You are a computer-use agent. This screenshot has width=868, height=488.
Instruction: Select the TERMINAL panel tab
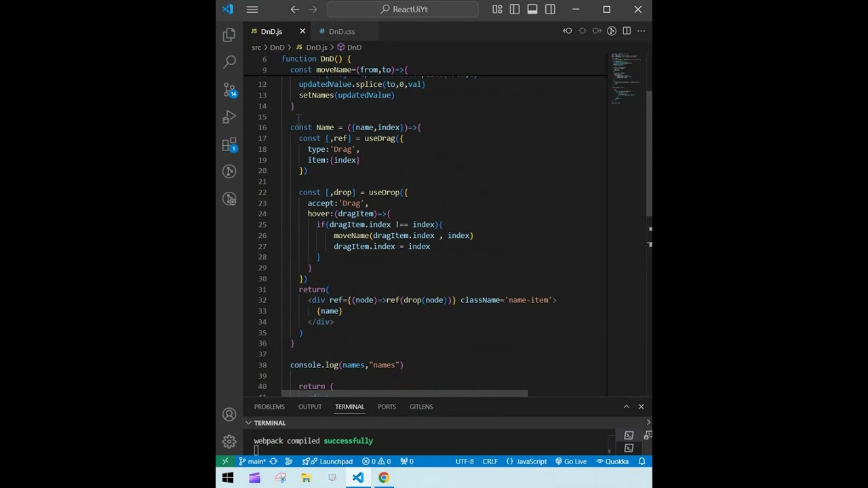349,407
